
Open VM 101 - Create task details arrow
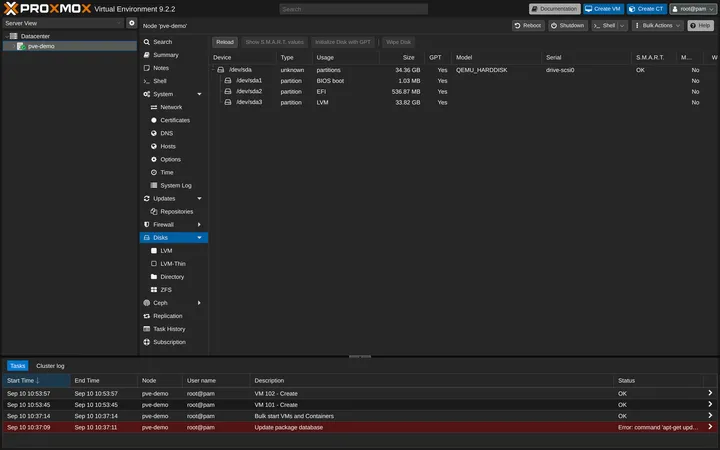tap(710, 404)
